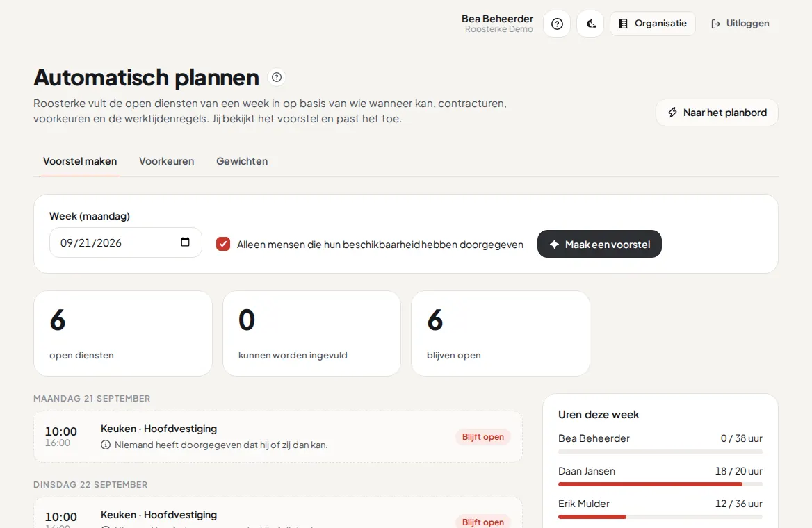Click Bea Beheerder's hours progress bar
The image size is (812, 528).
pos(660,452)
